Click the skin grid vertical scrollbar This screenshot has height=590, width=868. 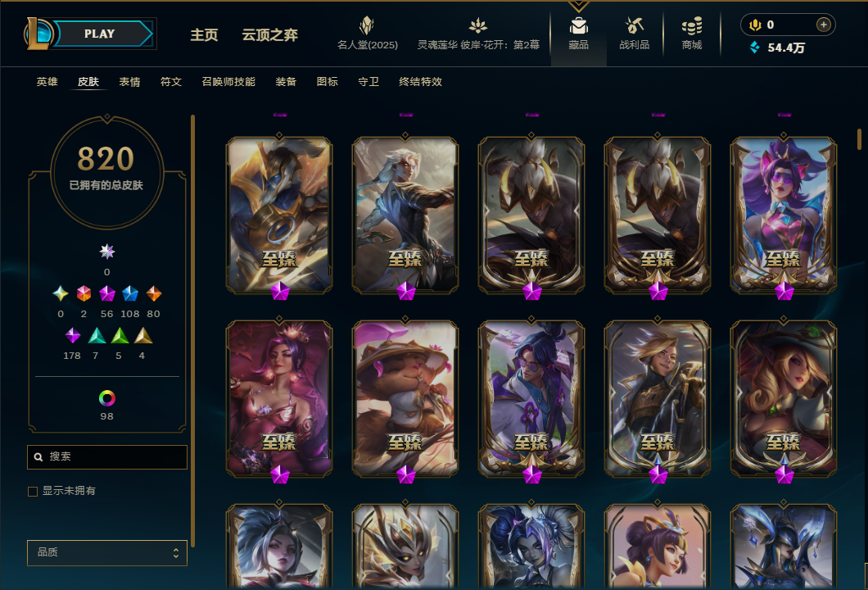(859, 139)
